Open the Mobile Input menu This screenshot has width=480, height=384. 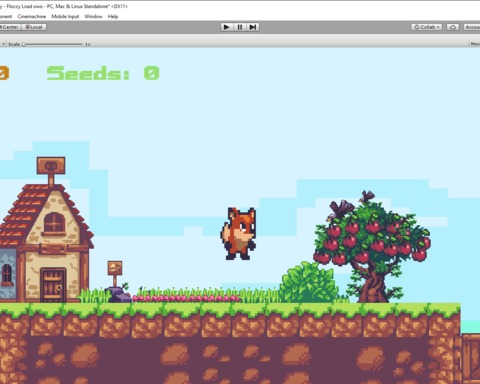pyautogui.click(x=65, y=16)
